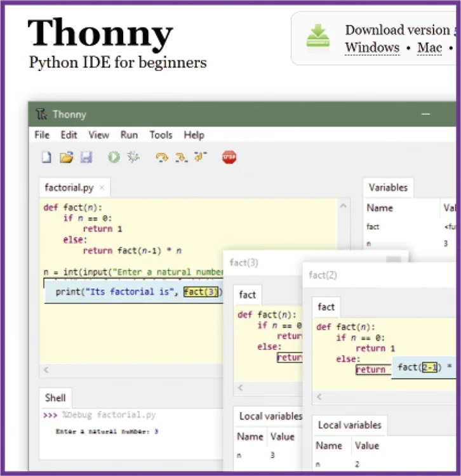Click fact(3) code pane left scroll arrow
461x476 pixels.
click(241, 388)
